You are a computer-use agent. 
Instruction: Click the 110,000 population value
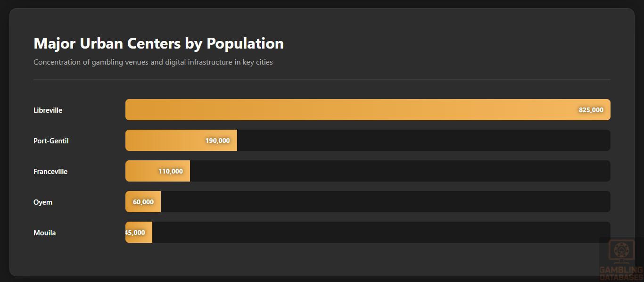[170, 171]
